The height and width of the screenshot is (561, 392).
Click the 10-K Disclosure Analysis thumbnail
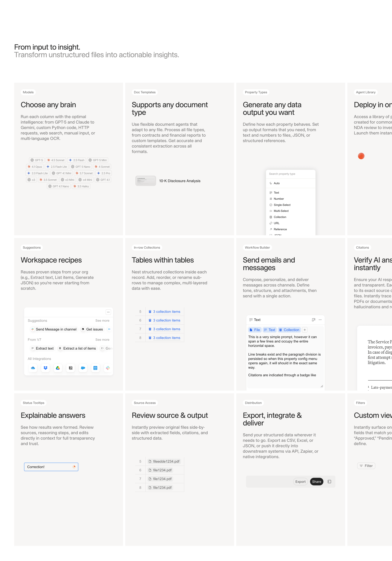coord(146,181)
